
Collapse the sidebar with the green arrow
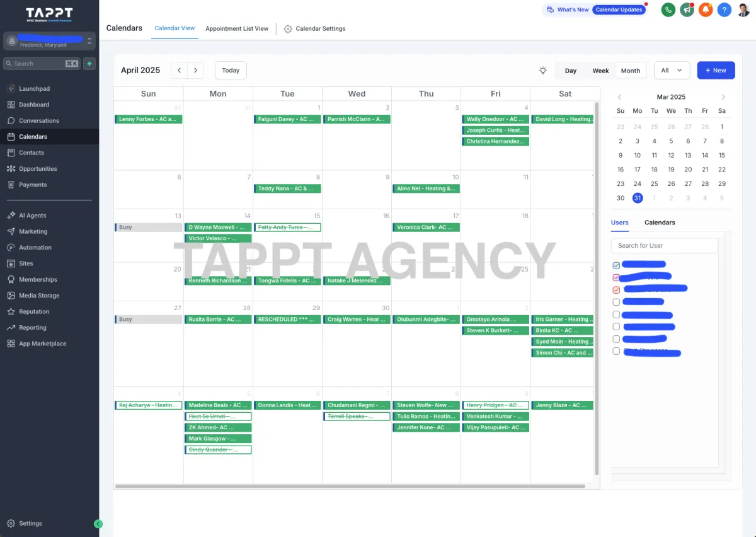click(98, 524)
